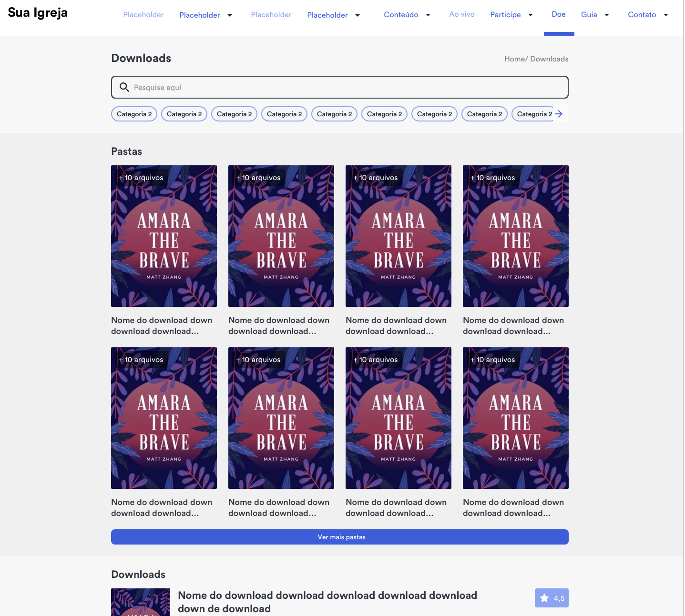Click download title in Downloads list

pos(327,602)
